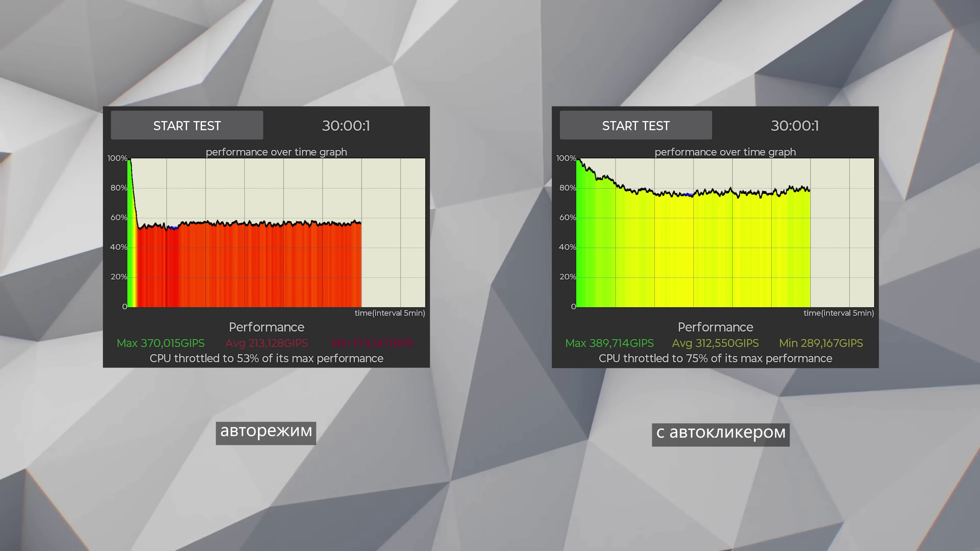The image size is (980, 551).
Task: Select Avg 213,128GIPS value
Action: pos(266,343)
